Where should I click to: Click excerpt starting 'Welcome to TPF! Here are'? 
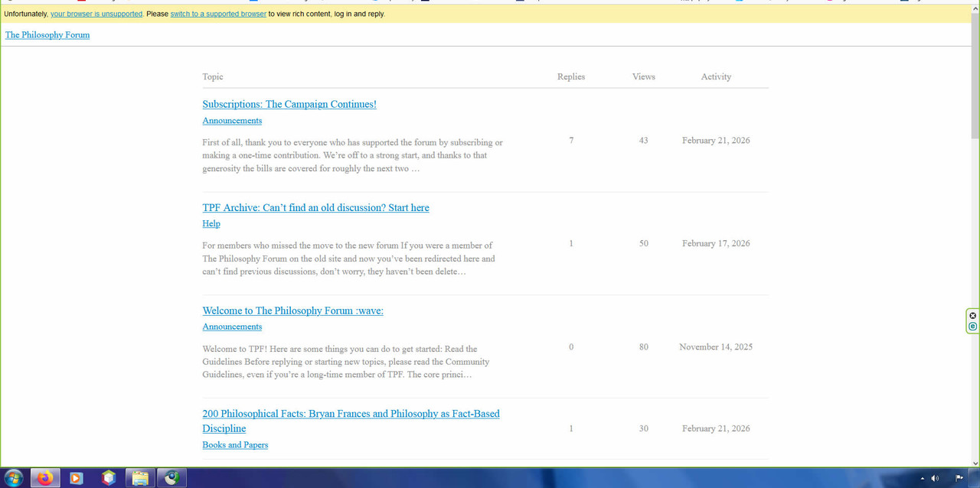(x=346, y=362)
